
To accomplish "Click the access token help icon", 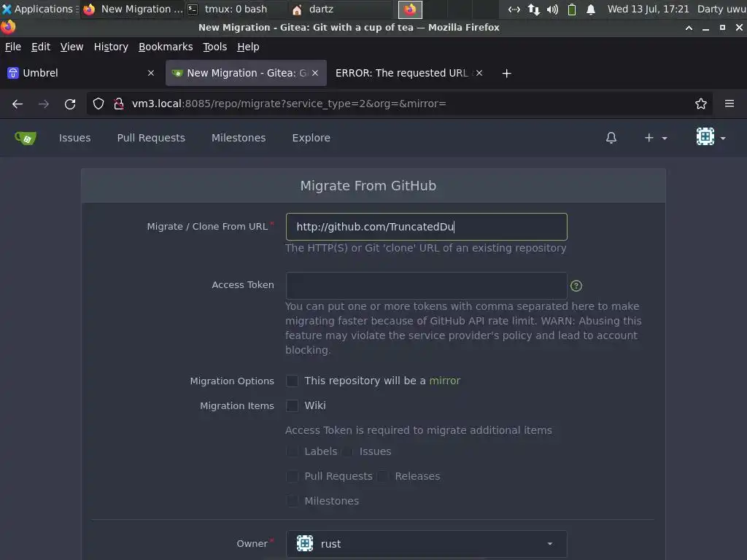I will coord(576,286).
